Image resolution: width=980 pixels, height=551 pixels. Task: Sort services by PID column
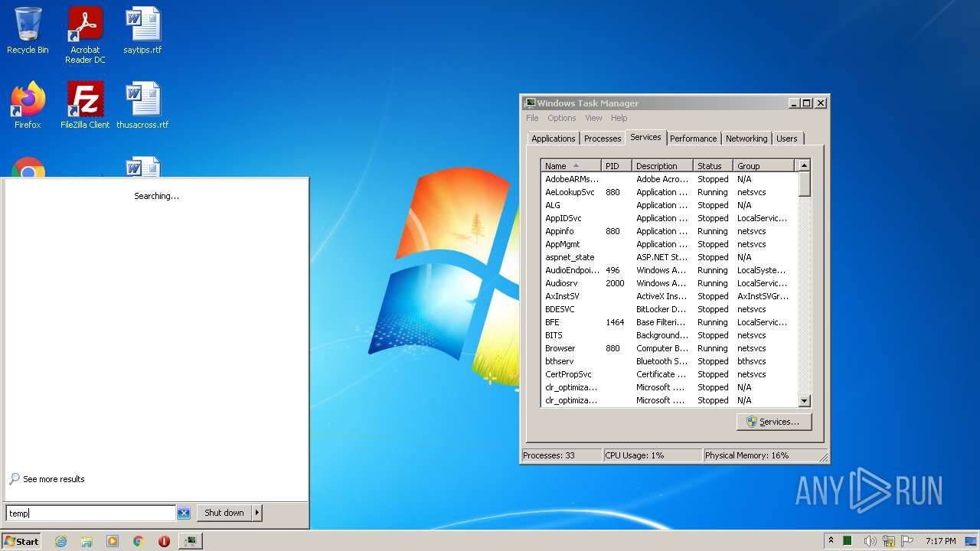click(616, 165)
